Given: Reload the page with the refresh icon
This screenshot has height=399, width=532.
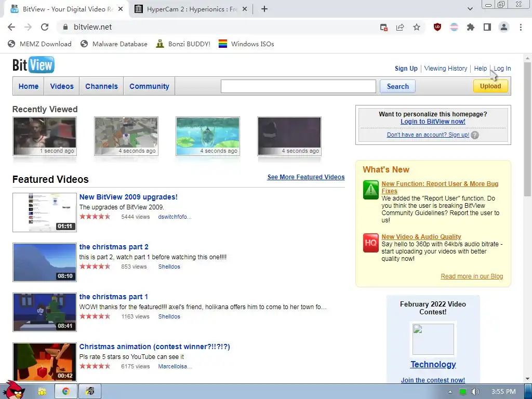Looking at the screenshot, I should 45,27.
